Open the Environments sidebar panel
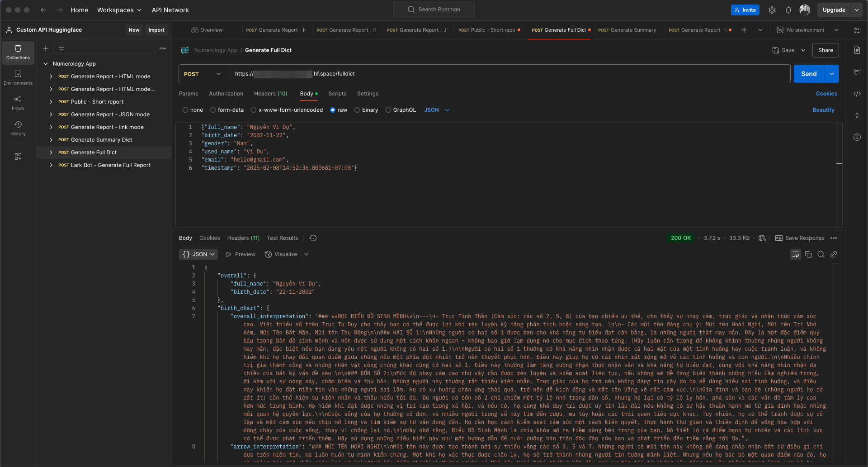This screenshot has height=467, width=868. (18, 77)
